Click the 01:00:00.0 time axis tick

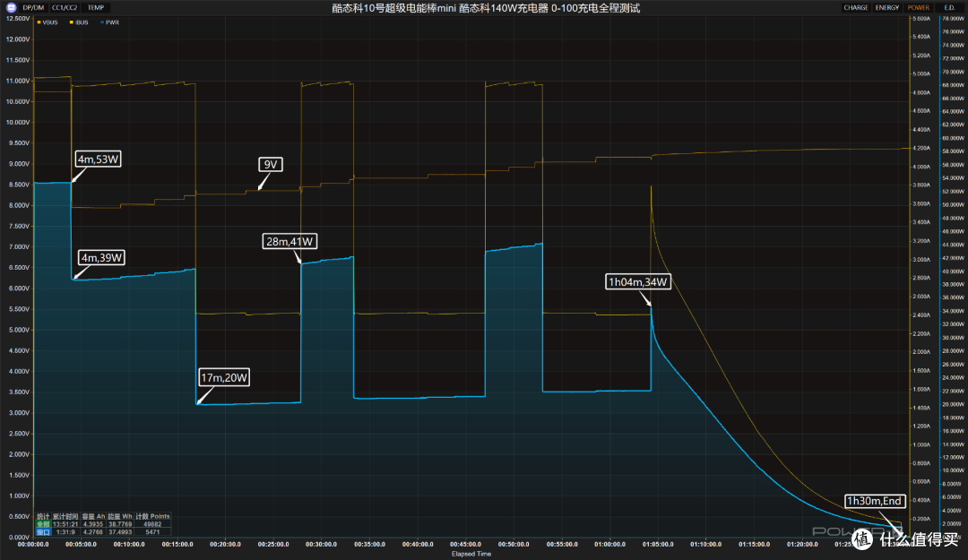pyautogui.click(x=610, y=545)
